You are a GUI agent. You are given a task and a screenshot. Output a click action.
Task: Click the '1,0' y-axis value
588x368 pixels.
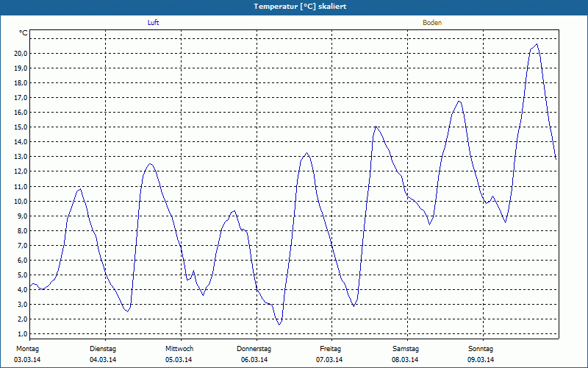coord(22,334)
